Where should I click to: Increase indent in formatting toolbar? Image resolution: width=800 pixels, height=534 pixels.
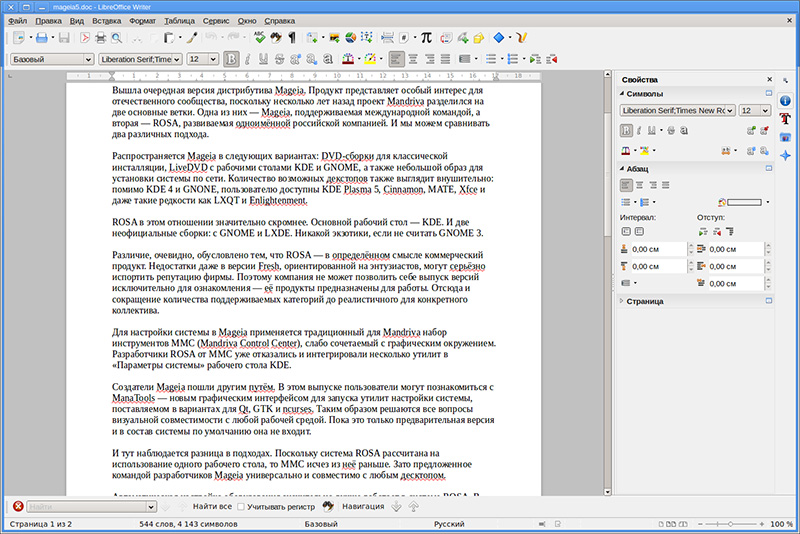pos(535,59)
